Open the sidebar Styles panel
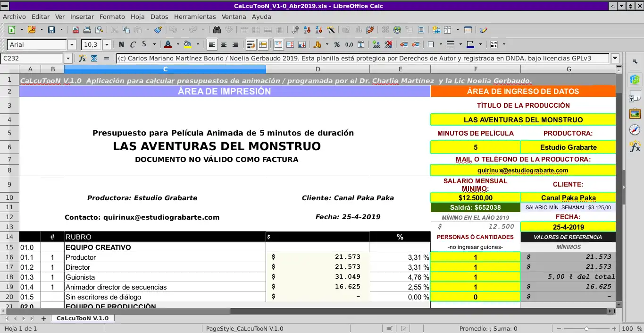Image resolution: width=644 pixels, height=333 pixels. (635, 96)
